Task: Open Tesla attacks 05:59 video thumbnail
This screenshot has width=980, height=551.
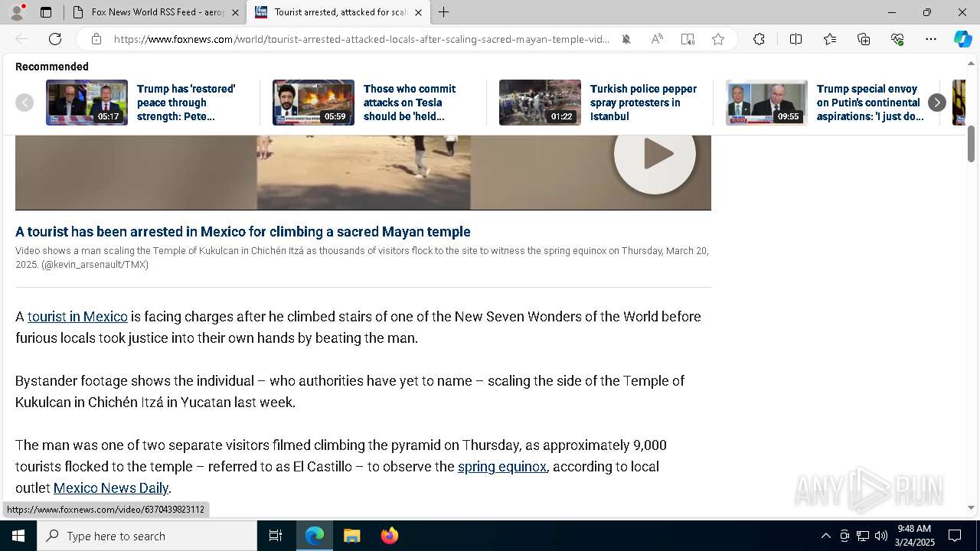Action: pos(313,103)
